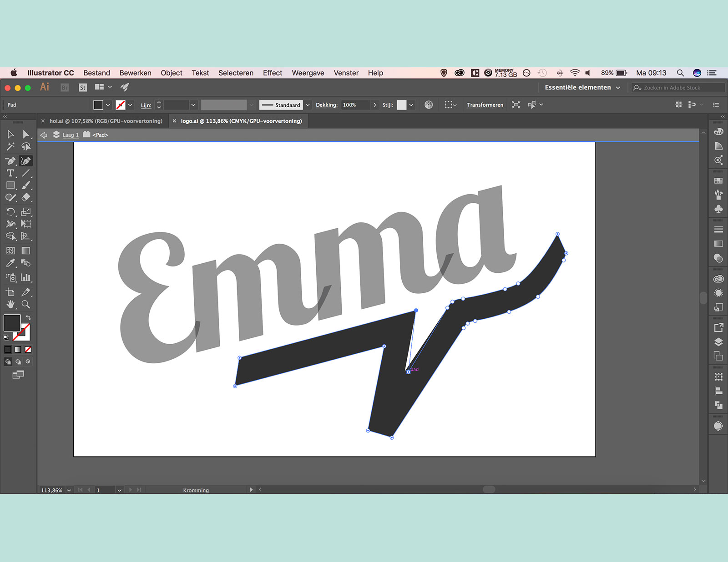Click the Direct Selection arrow tool
This screenshot has width=728, height=562.
[26, 134]
